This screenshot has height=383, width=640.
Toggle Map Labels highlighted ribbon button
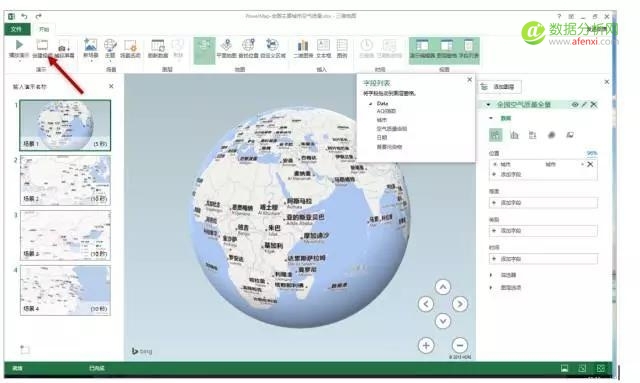(x=204, y=50)
